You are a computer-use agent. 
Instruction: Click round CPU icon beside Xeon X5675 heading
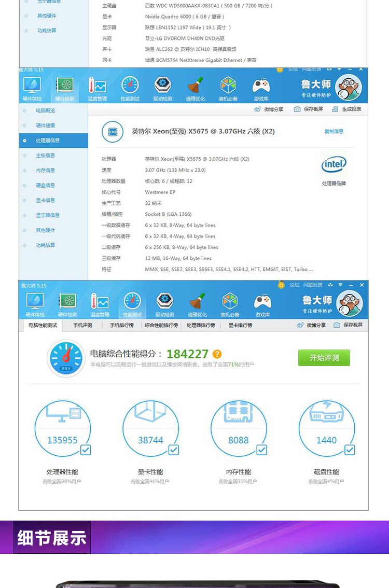pos(113,132)
